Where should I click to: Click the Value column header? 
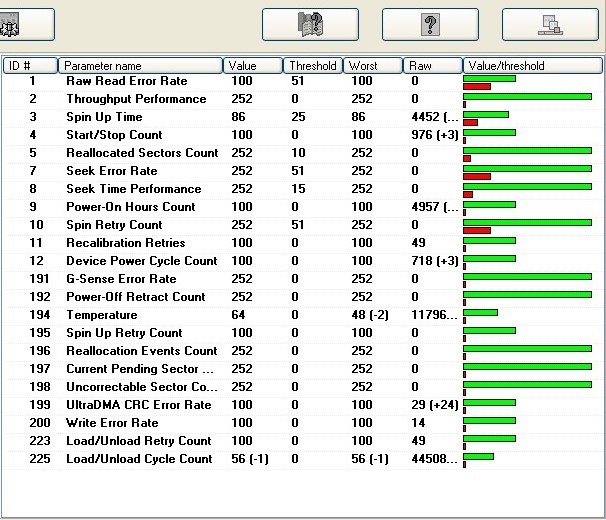253,65
